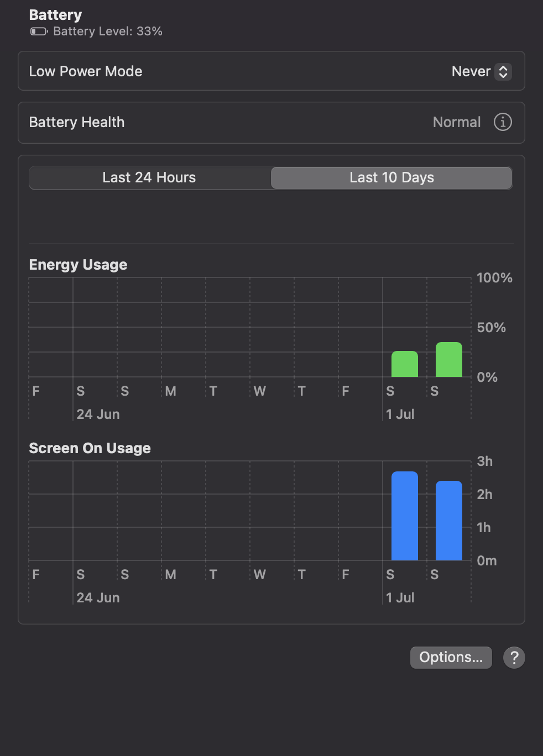Click the battery level icon
This screenshot has width=543, height=756.
click(x=39, y=32)
